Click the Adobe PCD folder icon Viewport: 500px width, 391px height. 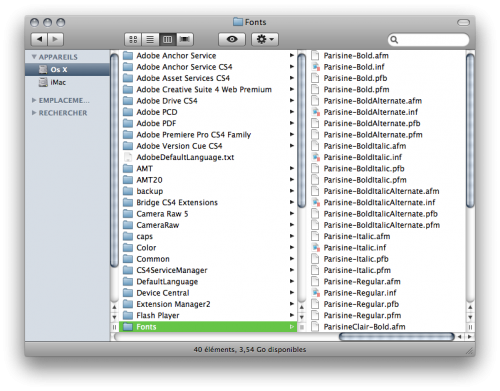(128, 112)
